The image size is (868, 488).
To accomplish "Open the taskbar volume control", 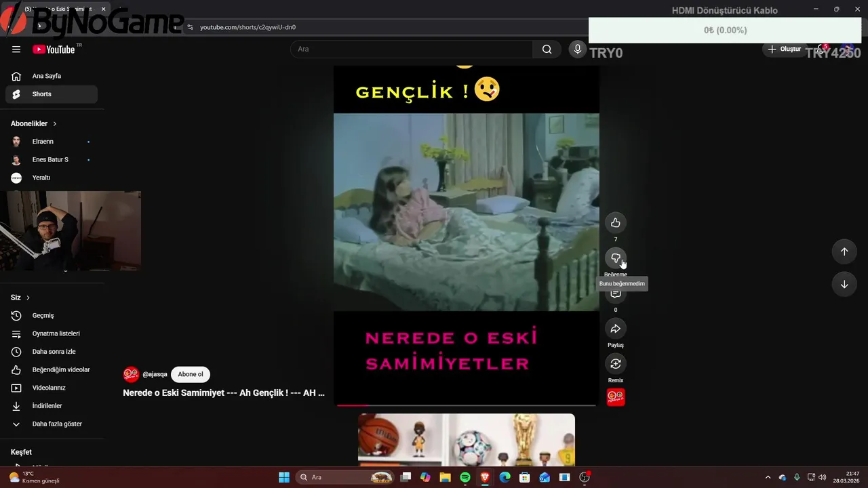I will pyautogui.click(x=822, y=477).
